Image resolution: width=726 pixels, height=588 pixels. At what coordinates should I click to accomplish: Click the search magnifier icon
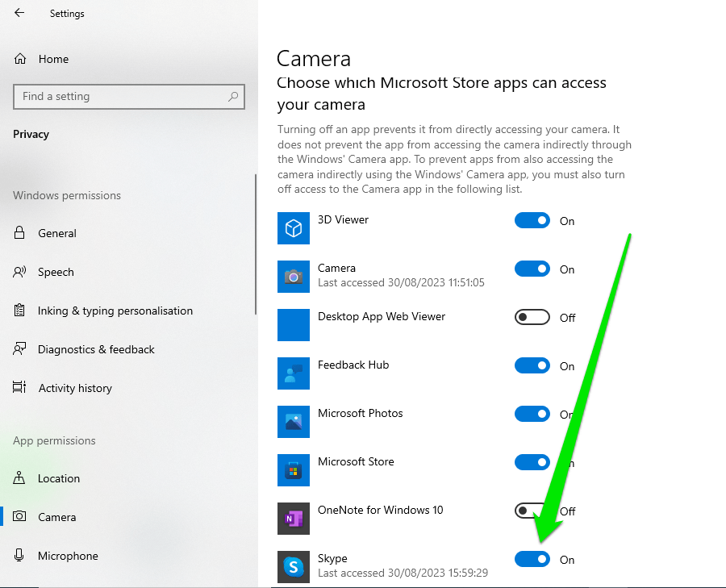pos(233,96)
